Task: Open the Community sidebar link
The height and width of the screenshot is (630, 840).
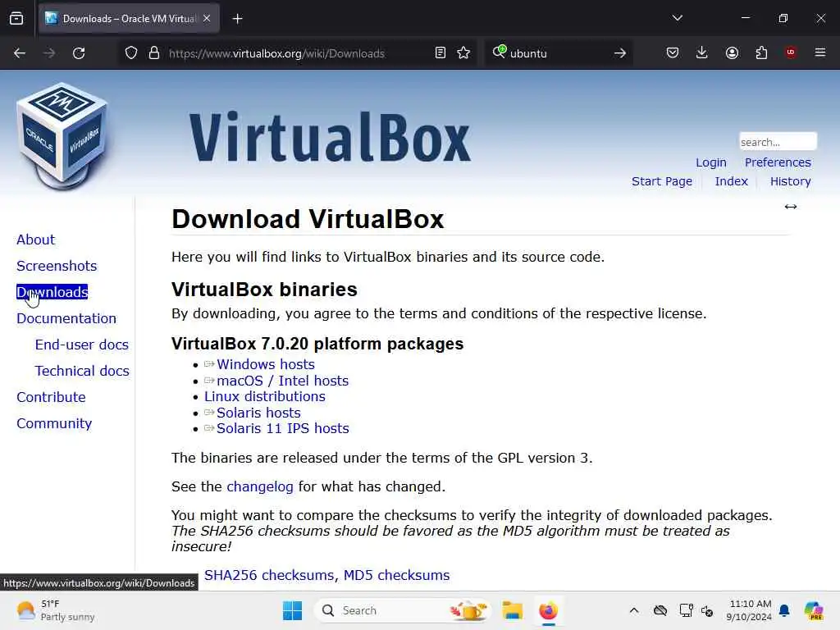Action: coord(54,423)
